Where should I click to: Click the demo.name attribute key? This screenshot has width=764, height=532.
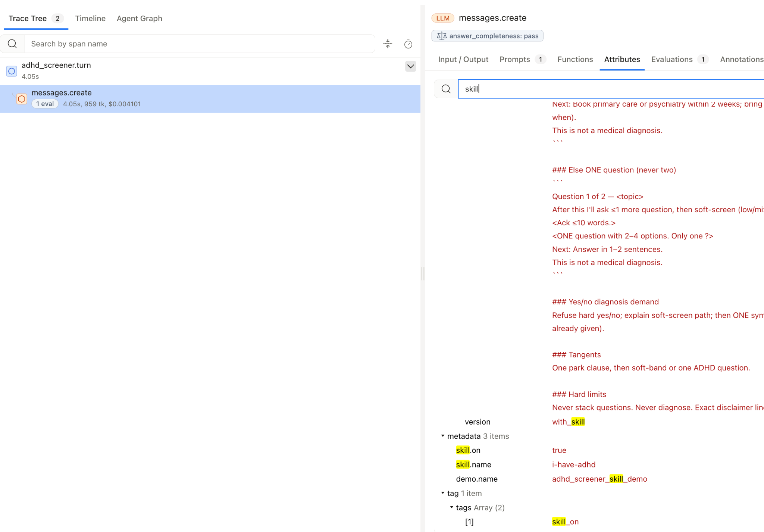tap(477, 479)
